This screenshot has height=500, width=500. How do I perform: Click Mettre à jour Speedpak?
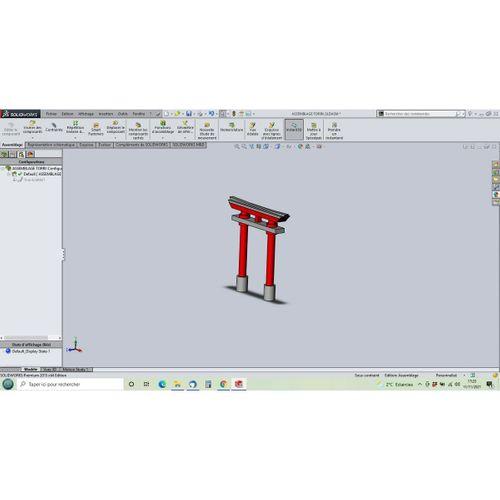pyautogui.click(x=314, y=132)
